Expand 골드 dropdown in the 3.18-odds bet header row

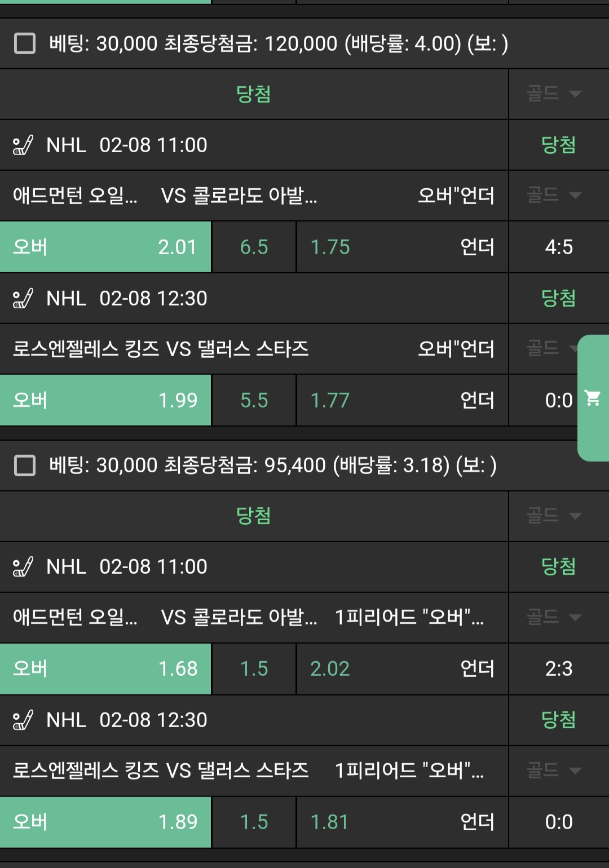pos(554,516)
